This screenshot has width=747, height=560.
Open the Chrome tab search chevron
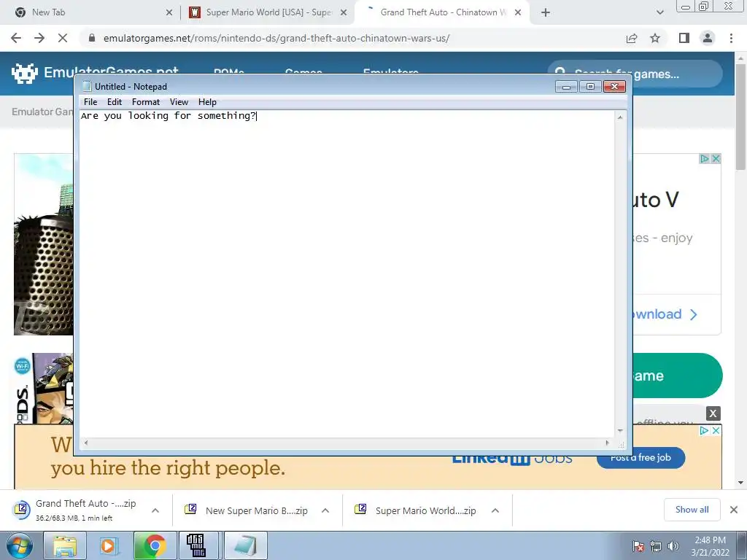pos(659,13)
